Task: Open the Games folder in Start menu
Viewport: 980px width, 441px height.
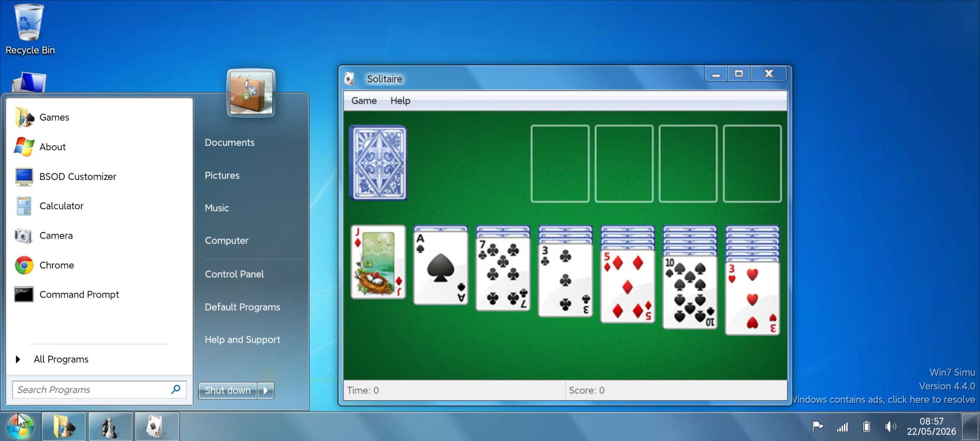Action: coord(54,117)
